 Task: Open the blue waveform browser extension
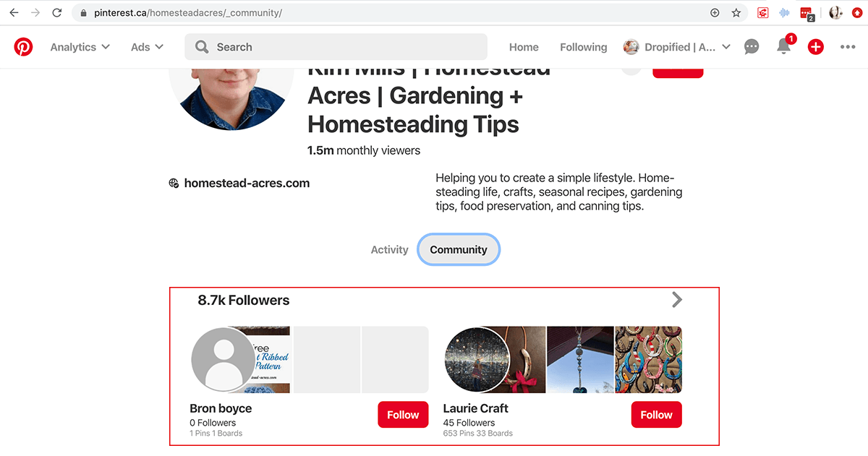coord(784,12)
